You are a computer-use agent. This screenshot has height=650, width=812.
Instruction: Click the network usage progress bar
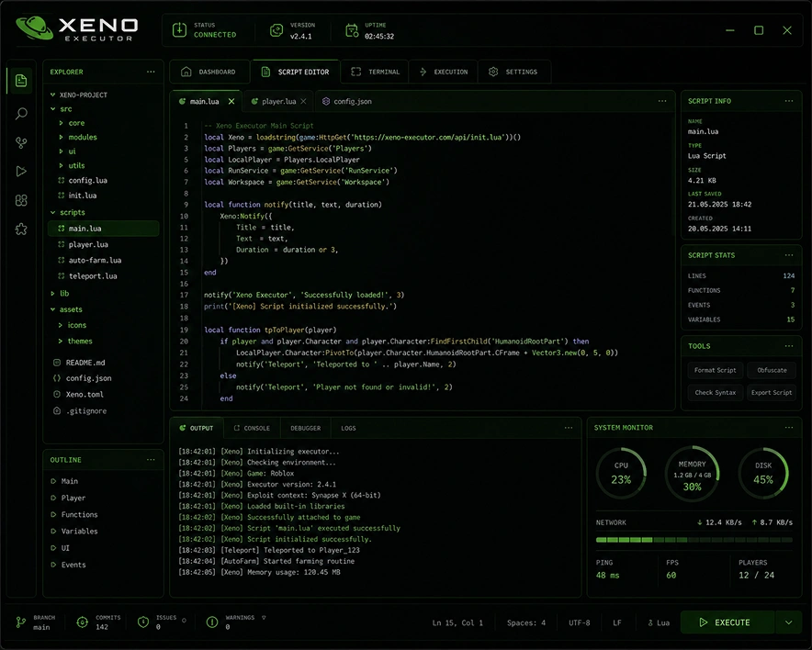[694, 540]
